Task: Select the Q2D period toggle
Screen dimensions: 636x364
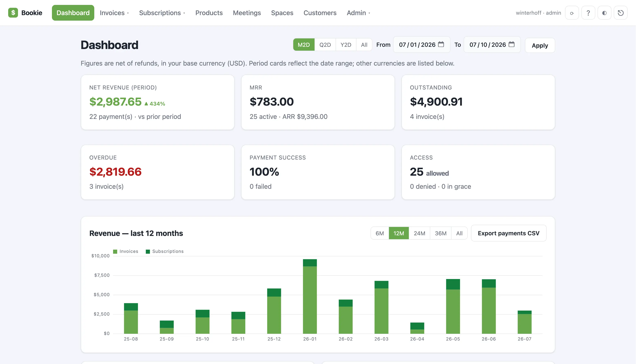Action: 325,45
